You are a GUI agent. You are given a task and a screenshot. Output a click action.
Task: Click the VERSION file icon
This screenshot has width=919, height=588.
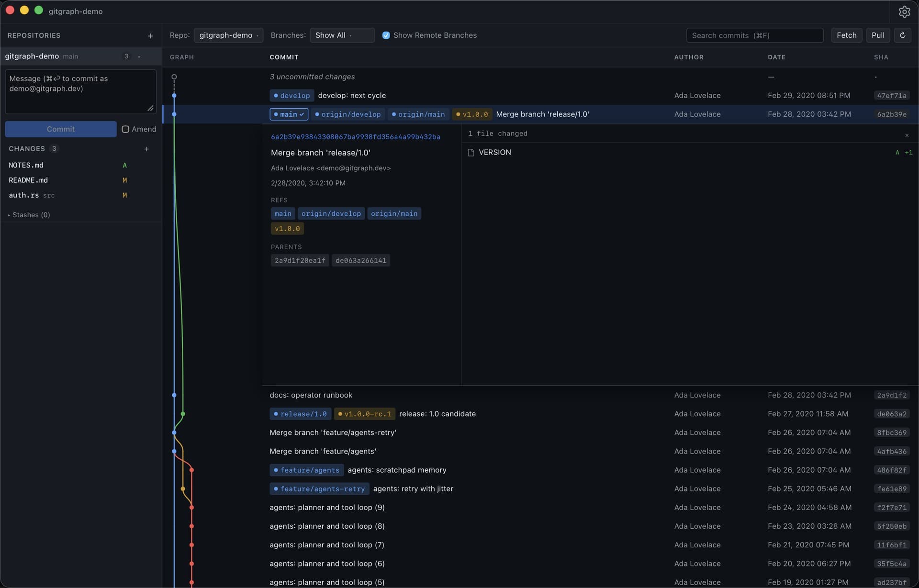click(471, 153)
